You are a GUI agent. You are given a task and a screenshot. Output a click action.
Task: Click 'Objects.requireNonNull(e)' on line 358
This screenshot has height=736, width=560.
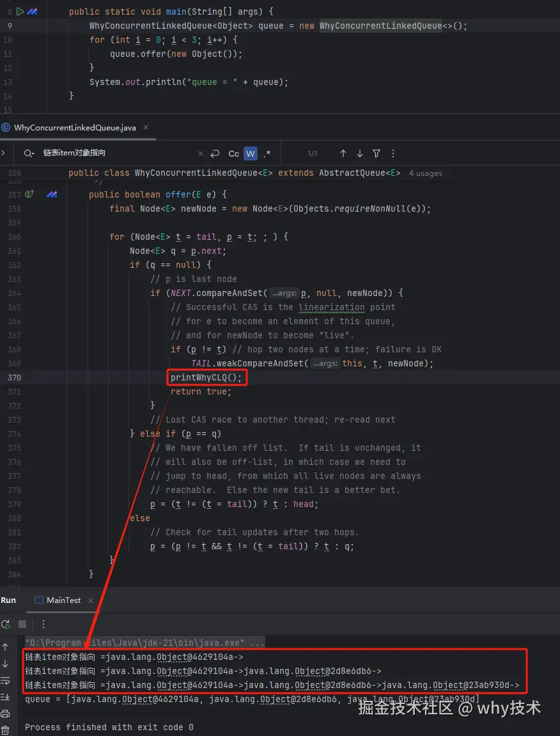coord(357,208)
